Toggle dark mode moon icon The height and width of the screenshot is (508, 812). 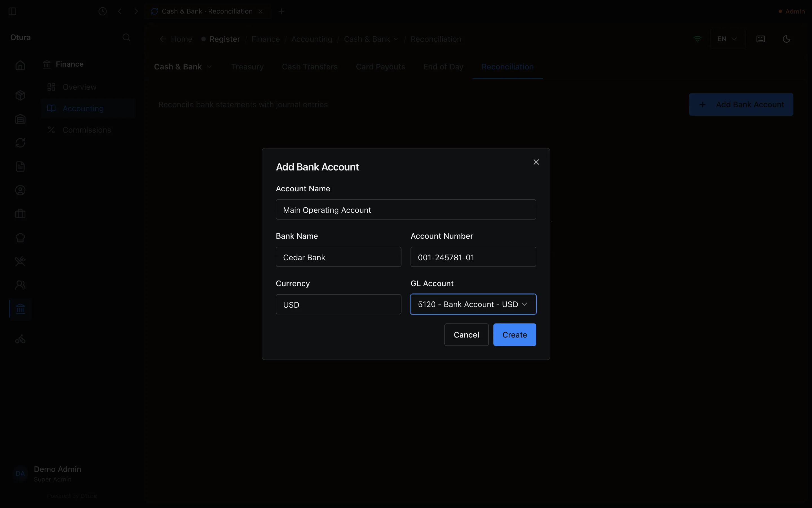[x=787, y=39]
